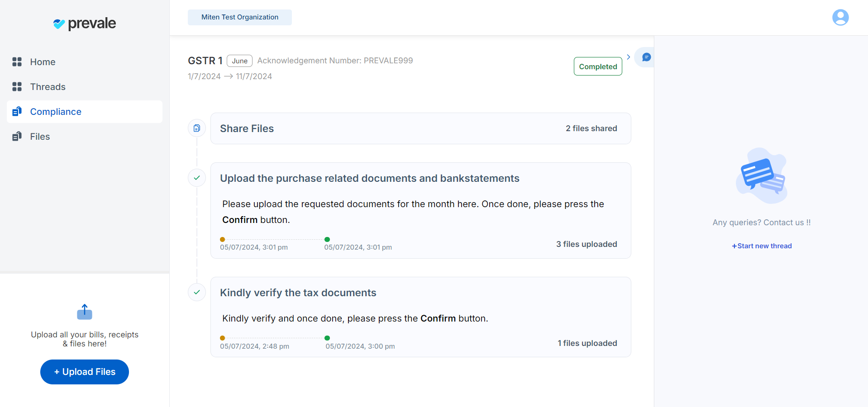Image resolution: width=868 pixels, height=407 pixels.
Task: Click the upload arrow icon in sidebar
Action: (x=85, y=312)
